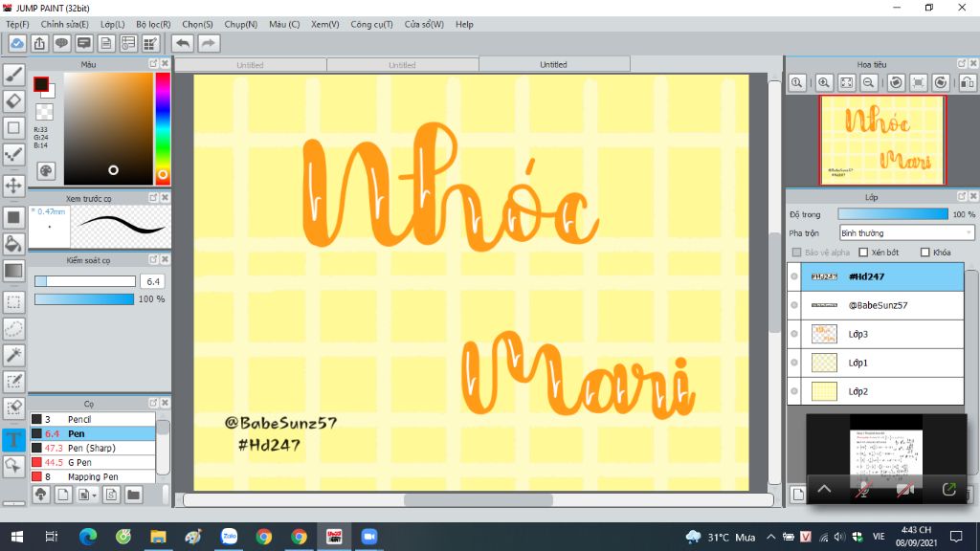Select the Eraser tool
The image size is (980, 551).
click(13, 101)
